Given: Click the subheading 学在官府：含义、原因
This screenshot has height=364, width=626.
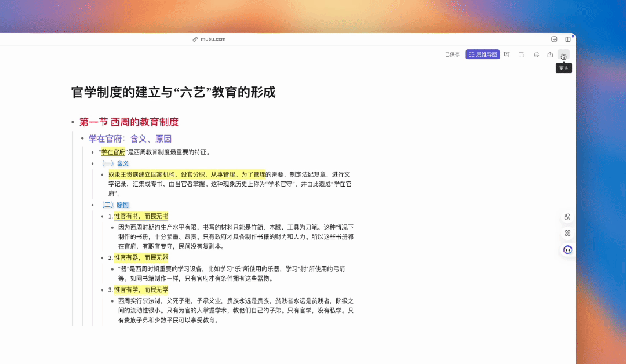Looking at the screenshot, I should tap(130, 139).
